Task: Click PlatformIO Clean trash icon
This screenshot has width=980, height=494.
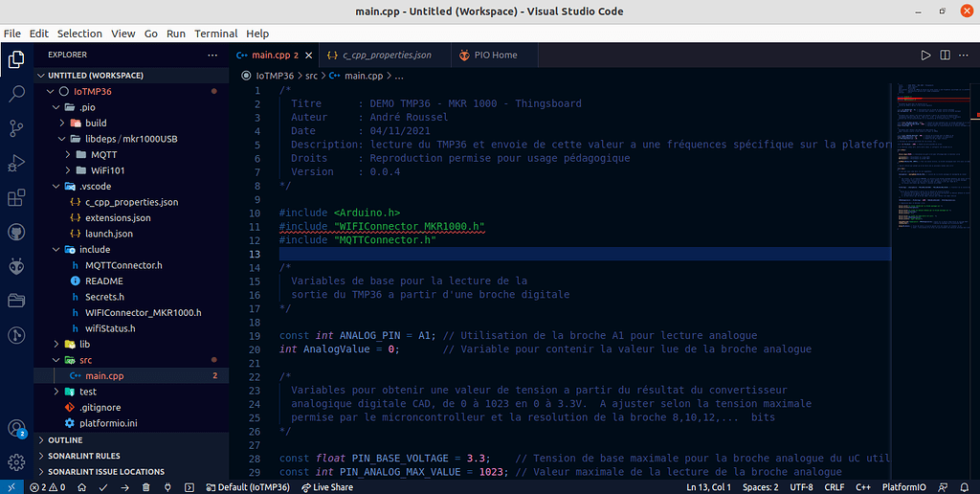Action: [x=145, y=487]
